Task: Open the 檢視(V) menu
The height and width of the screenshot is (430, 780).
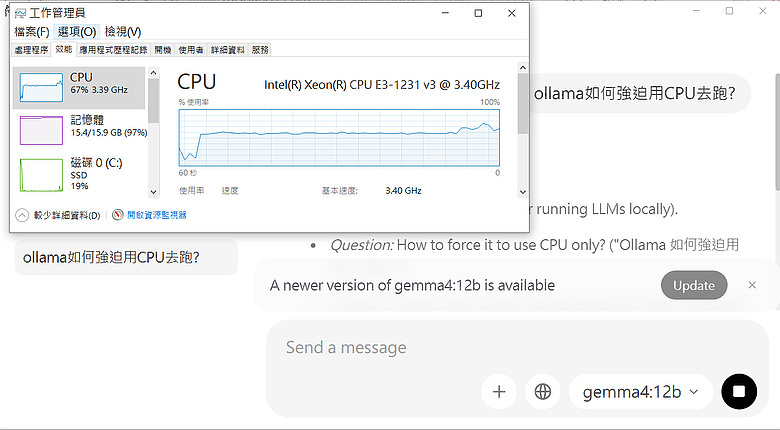Action: 123,32
